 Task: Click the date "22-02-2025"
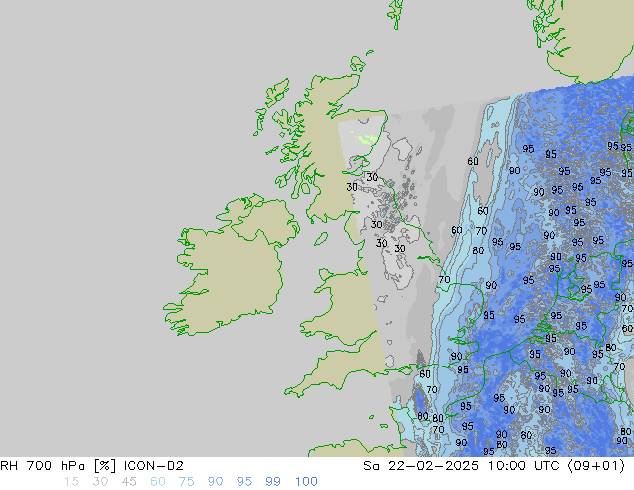point(433,466)
